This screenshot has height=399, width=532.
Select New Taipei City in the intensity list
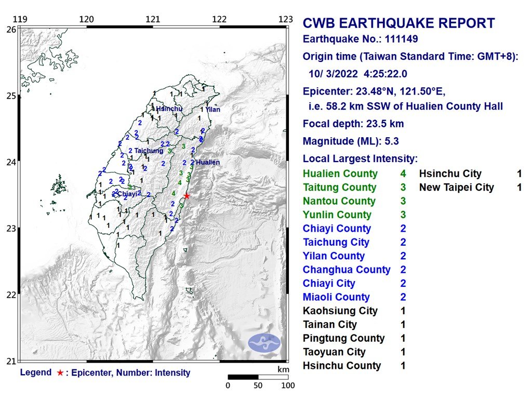pos(456,187)
